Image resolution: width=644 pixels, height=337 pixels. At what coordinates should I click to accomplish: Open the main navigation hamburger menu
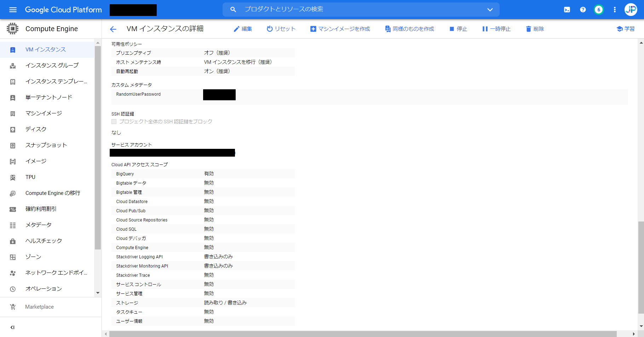tap(13, 10)
